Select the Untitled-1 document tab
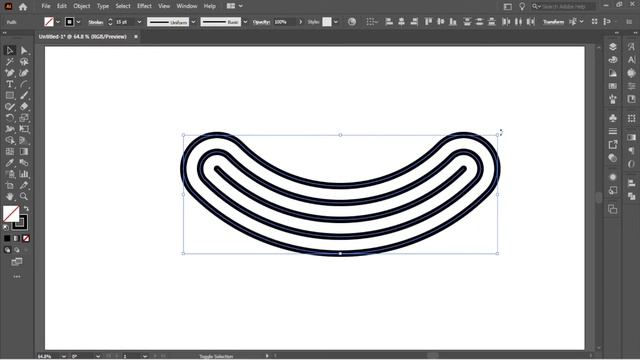The height and width of the screenshot is (360, 640). (x=83, y=37)
